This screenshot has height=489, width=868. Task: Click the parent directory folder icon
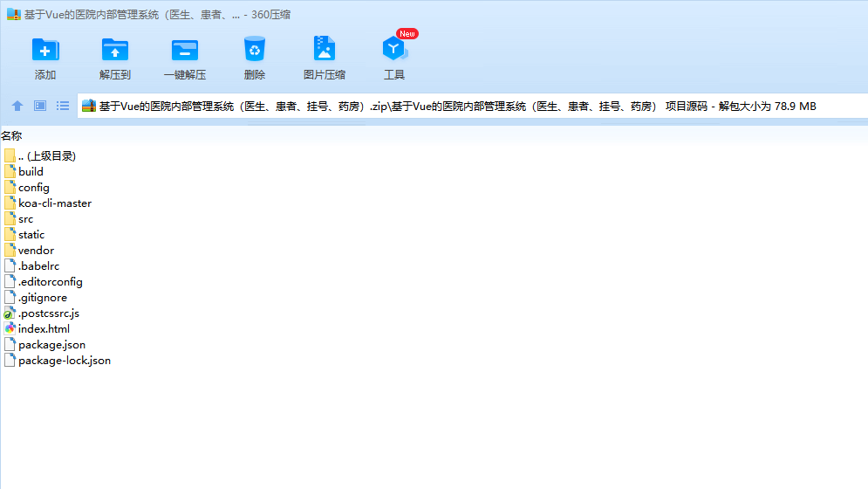pyautogui.click(x=10, y=155)
